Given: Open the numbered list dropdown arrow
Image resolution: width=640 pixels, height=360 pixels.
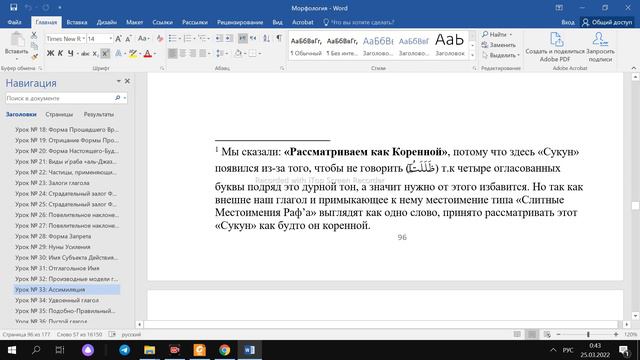Looking at the screenshot, I should (x=195, y=39).
